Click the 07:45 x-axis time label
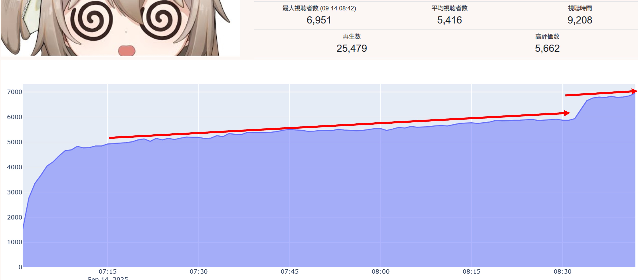This screenshot has width=644, height=280. click(289, 271)
